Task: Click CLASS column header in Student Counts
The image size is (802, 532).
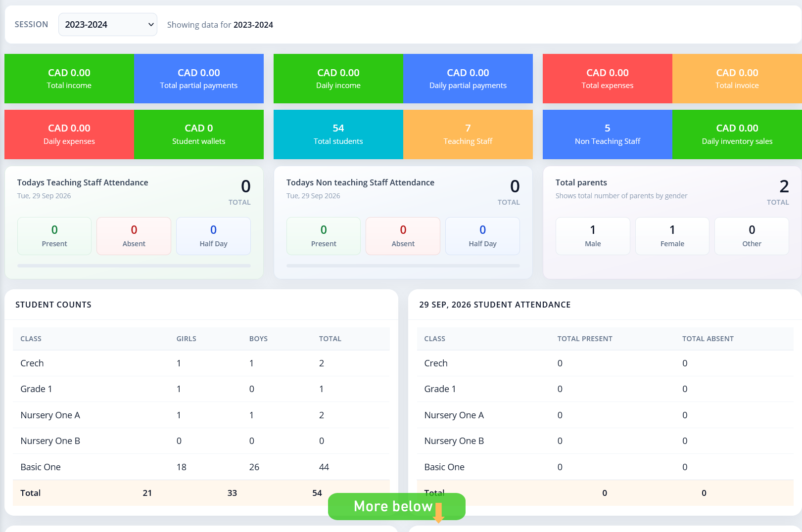Action: (x=31, y=339)
